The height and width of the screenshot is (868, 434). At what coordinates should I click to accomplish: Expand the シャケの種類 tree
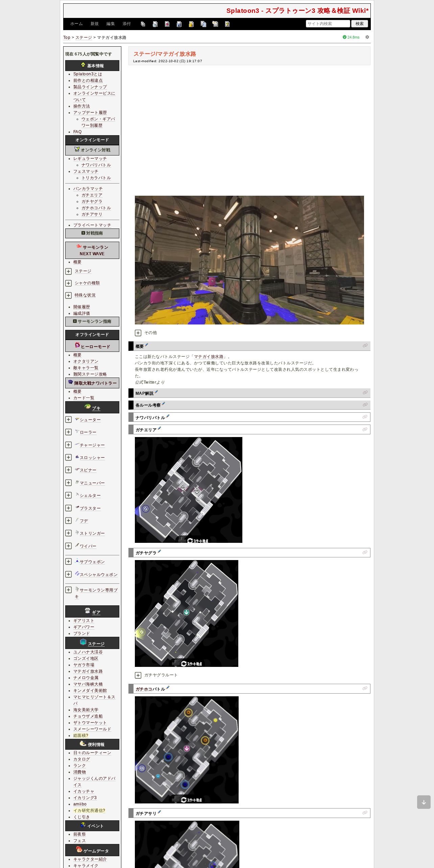[x=68, y=283]
